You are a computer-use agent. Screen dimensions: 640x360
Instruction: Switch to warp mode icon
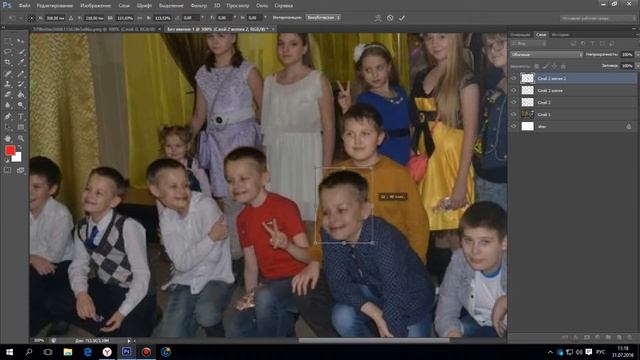tap(378, 18)
